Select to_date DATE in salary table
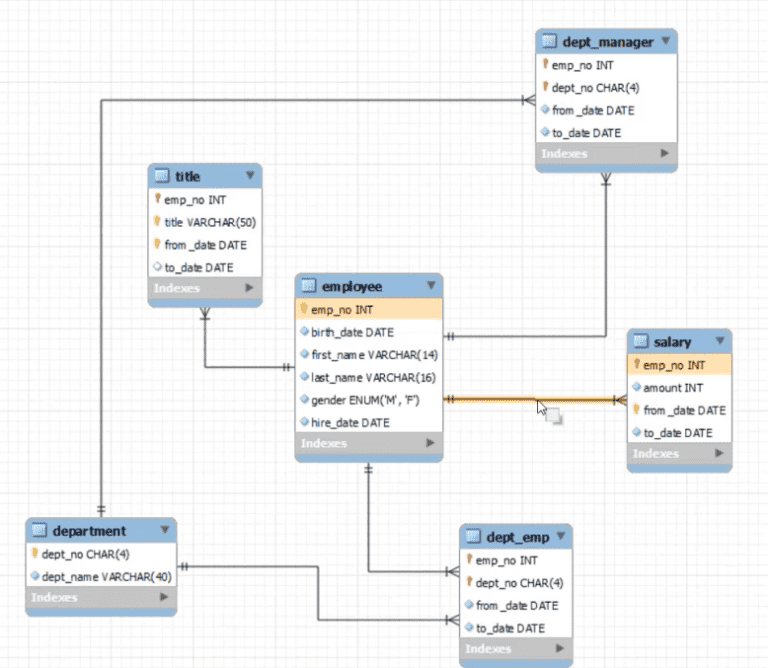 (679, 433)
